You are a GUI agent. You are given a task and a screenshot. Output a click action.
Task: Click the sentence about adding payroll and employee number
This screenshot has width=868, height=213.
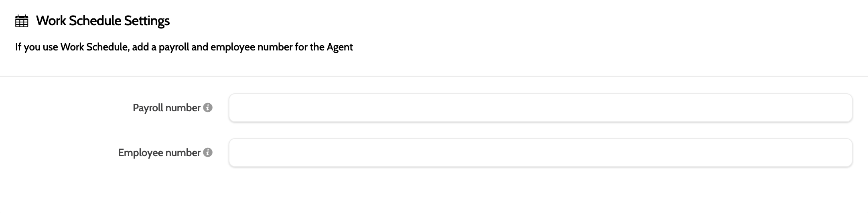(x=184, y=47)
